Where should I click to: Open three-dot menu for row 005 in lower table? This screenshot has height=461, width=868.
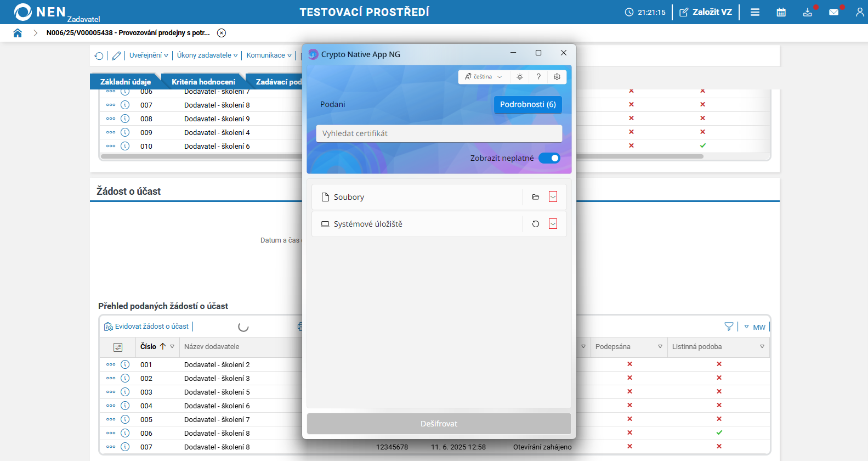111,419
